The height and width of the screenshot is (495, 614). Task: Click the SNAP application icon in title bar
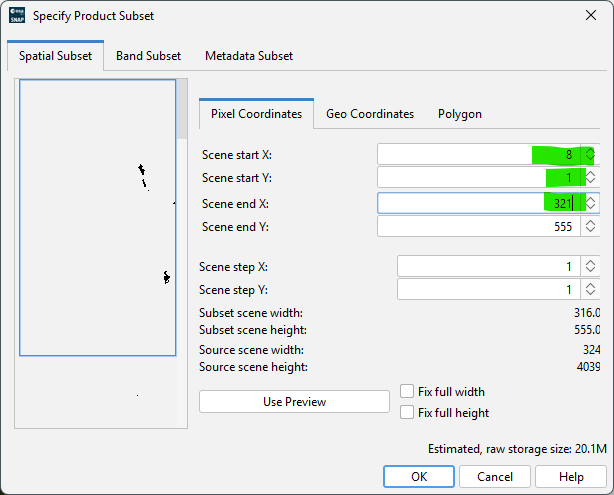point(18,16)
